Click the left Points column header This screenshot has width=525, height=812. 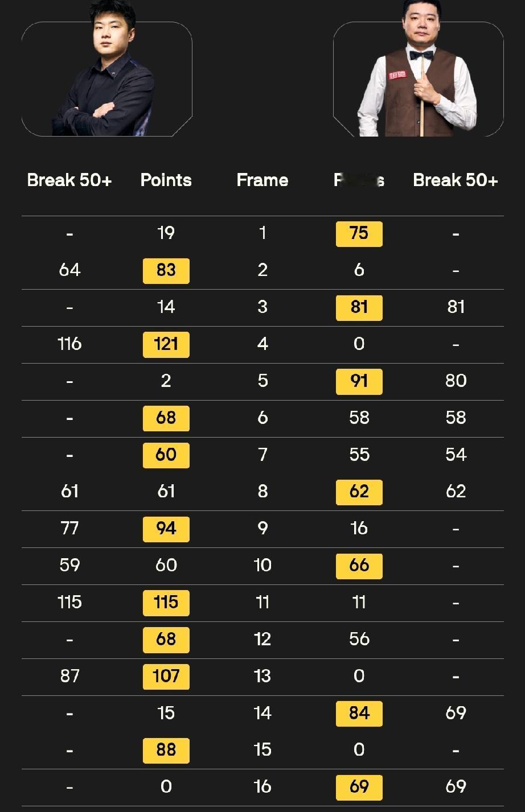point(166,180)
